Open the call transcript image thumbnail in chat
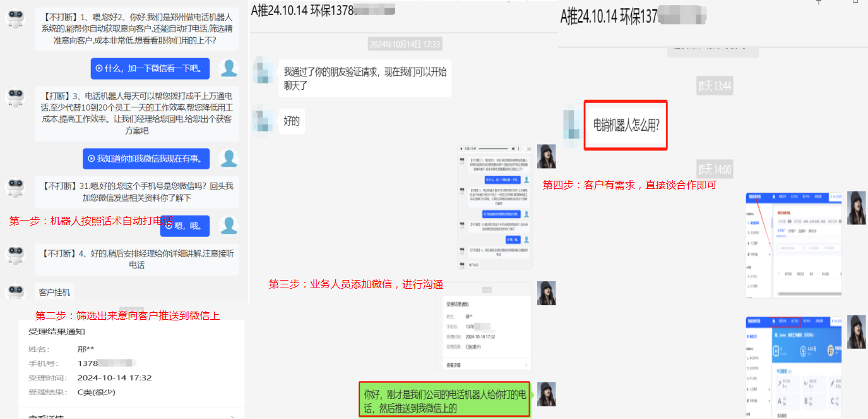This screenshot has height=419, width=868. pos(494,207)
